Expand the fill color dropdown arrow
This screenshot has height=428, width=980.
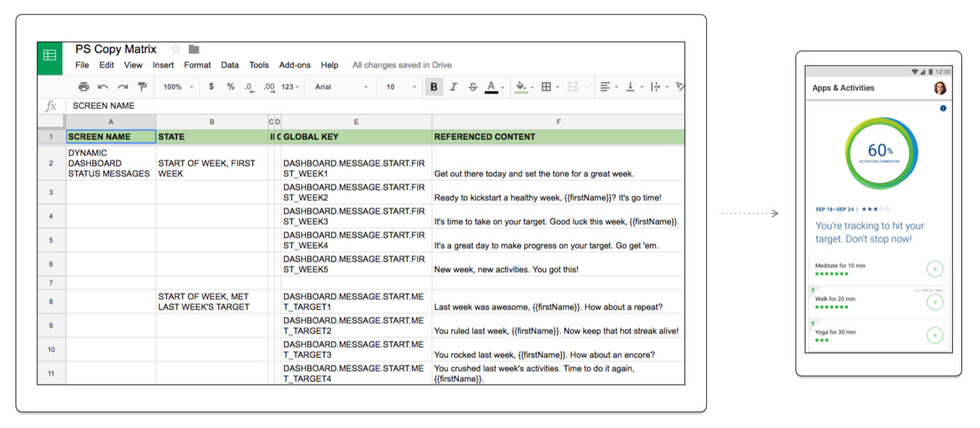[x=532, y=87]
